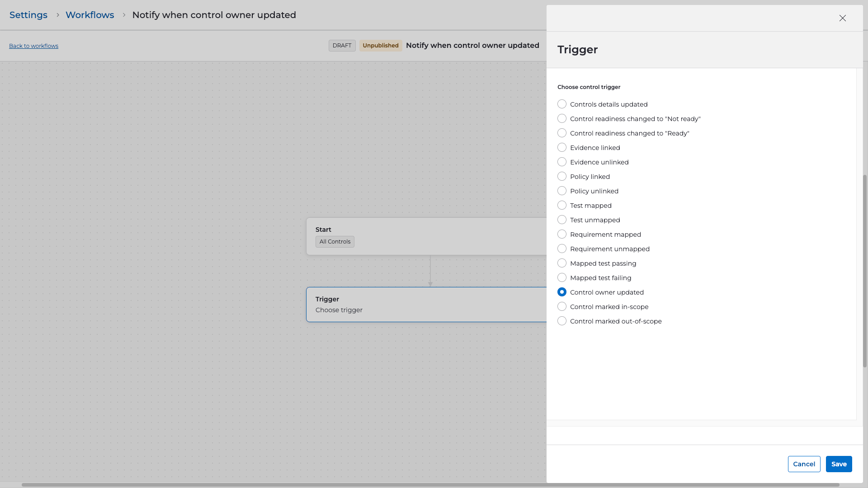Viewport: 868px width, 488px height.
Task: Open Settings breadcrumb
Action: pyautogui.click(x=28, y=15)
